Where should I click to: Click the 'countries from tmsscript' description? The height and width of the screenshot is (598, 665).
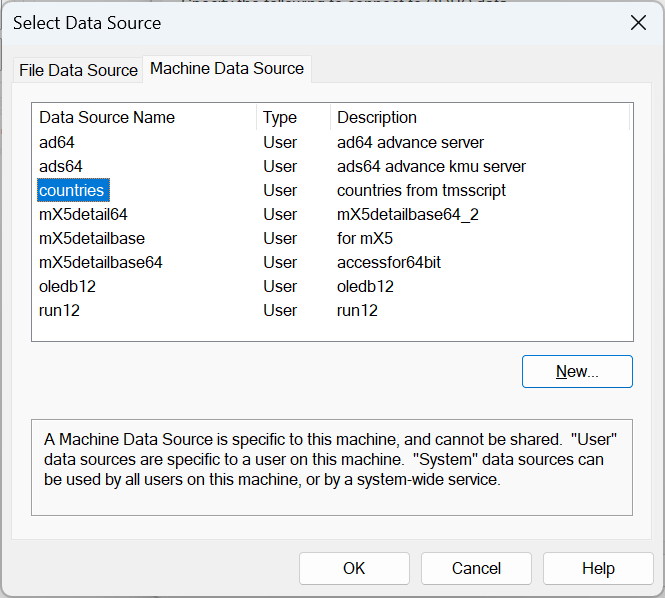coord(421,190)
